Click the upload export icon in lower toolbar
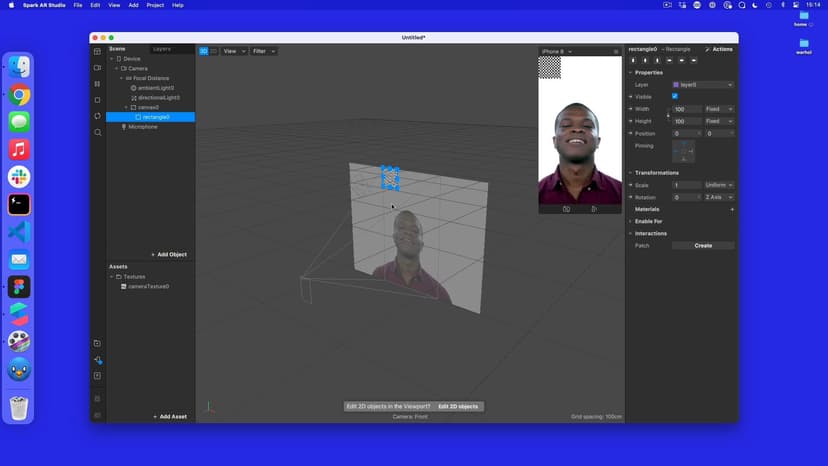This screenshot has height=466, width=828. point(97,376)
